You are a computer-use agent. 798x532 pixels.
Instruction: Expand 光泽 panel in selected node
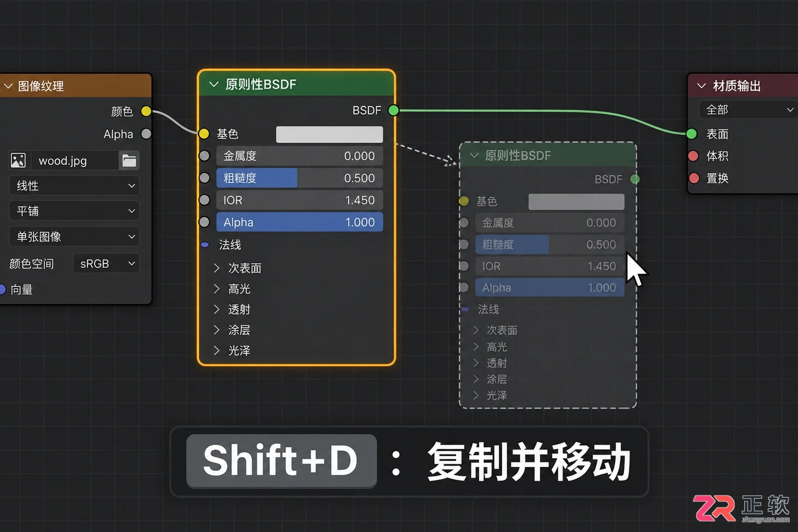217,350
